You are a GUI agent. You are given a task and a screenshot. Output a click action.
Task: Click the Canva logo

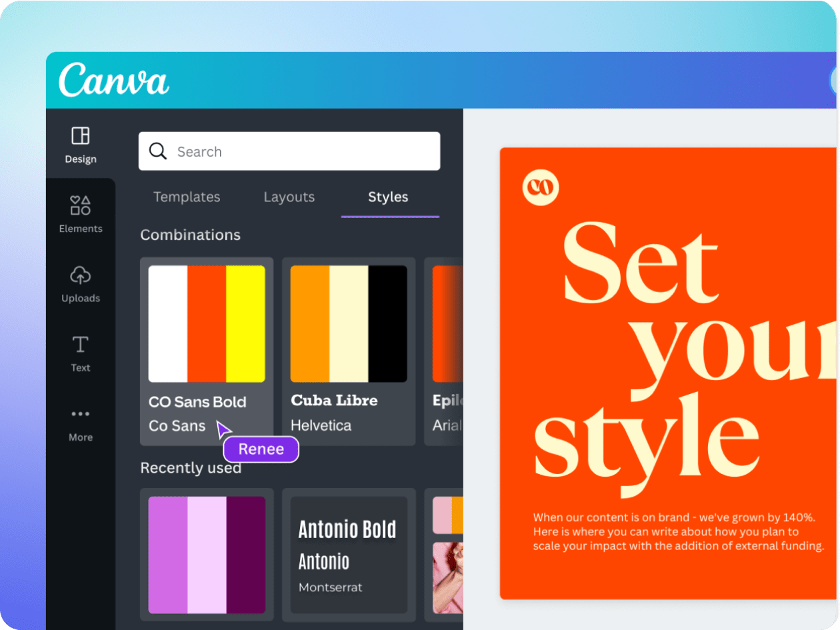113,81
